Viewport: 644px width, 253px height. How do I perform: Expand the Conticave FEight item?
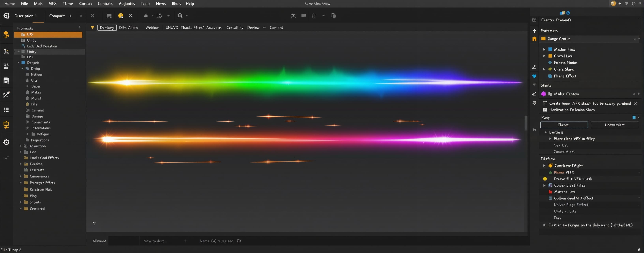544,166
